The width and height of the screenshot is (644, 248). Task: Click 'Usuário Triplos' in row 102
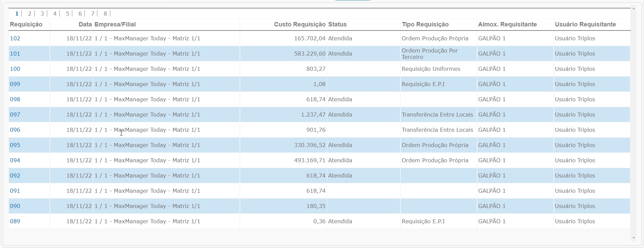[x=575, y=38]
